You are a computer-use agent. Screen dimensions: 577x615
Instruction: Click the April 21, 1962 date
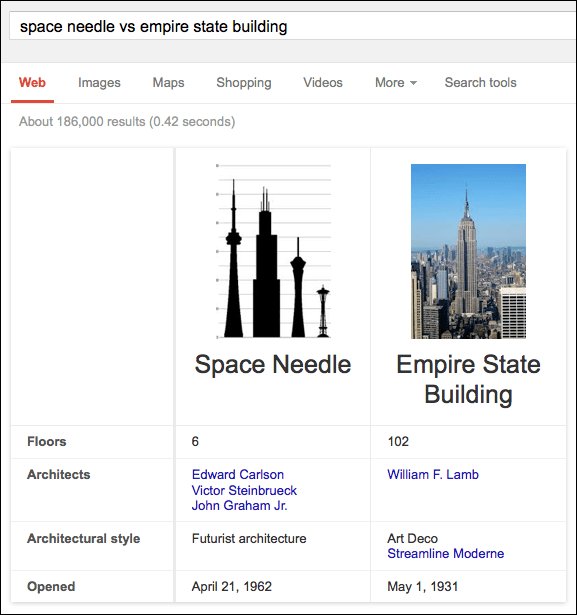pos(231,587)
